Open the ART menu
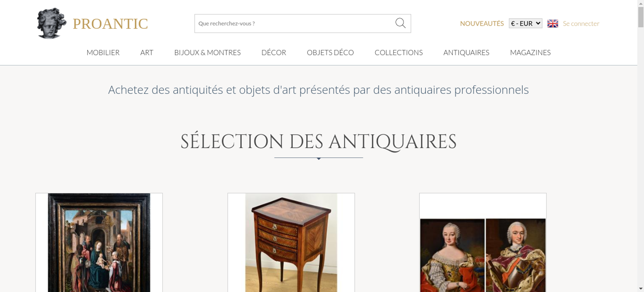644x292 pixels. tap(147, 52)
